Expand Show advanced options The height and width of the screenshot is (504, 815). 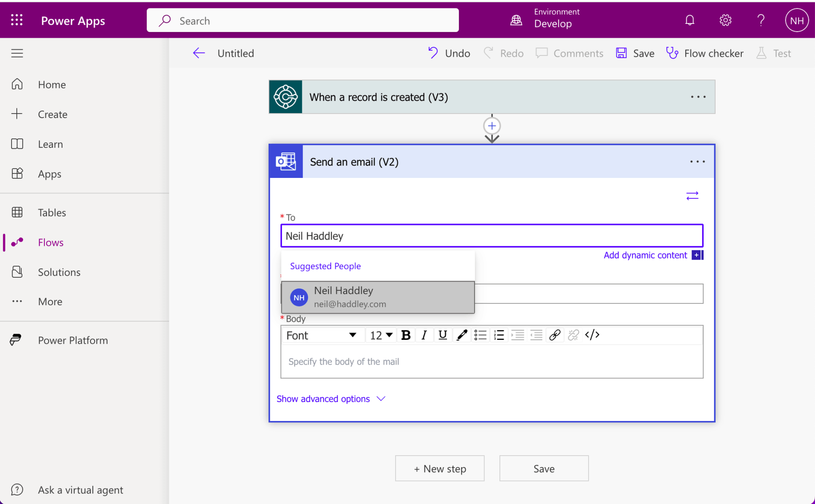(331, 399)
